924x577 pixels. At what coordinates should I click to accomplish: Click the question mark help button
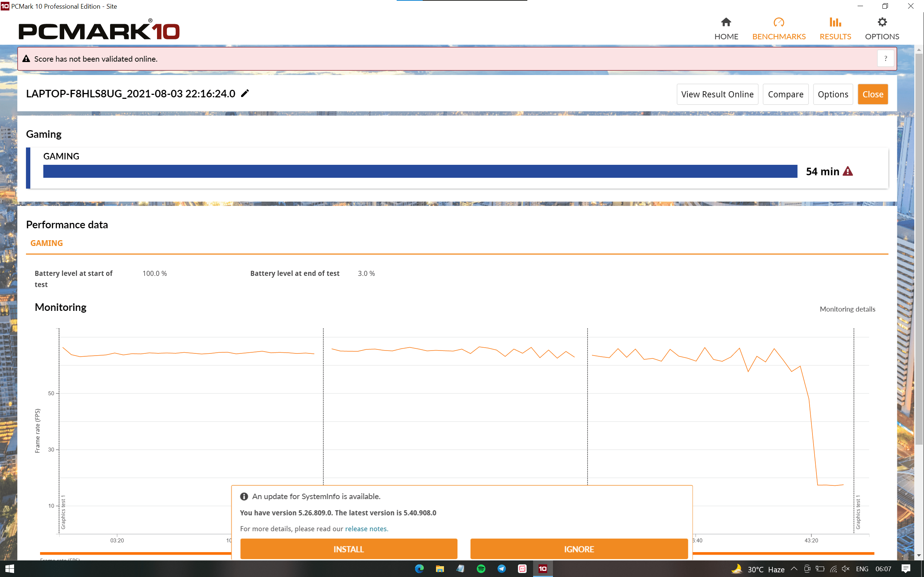[885, 59]
